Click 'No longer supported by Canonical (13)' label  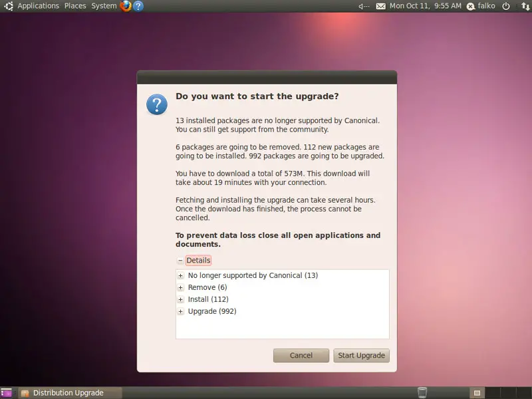(x=253, y=275)
